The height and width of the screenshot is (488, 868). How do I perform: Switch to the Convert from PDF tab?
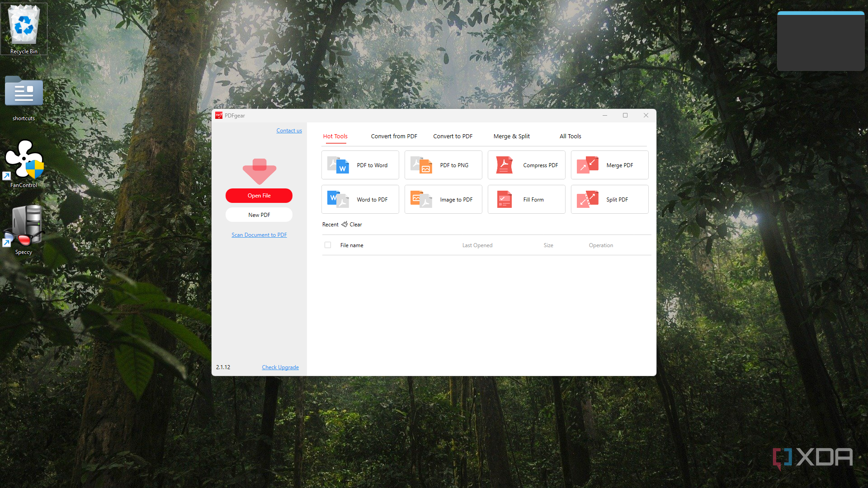[394, 136]
